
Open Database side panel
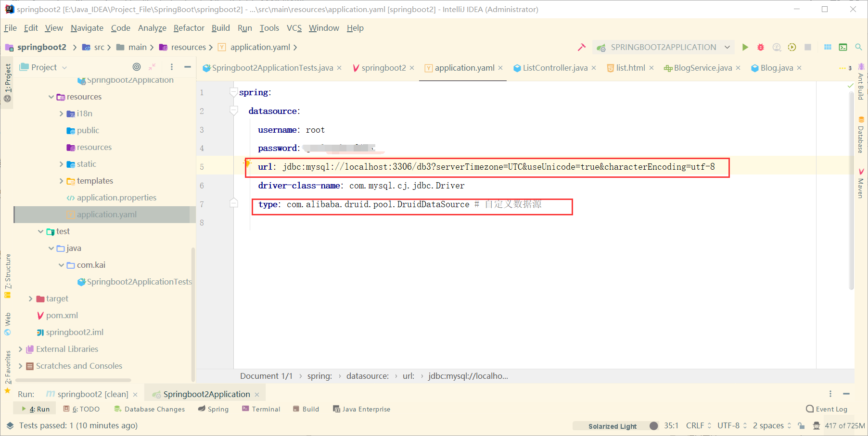click(x=861, y=135)
